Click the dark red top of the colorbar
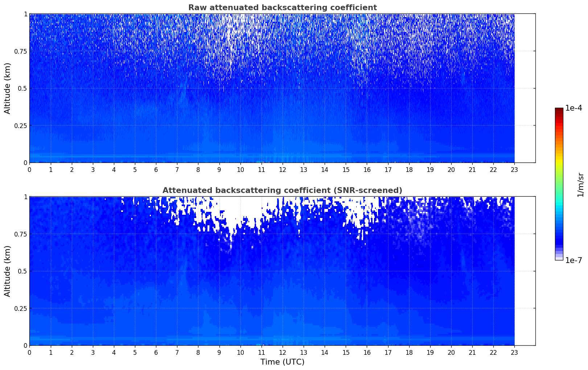588x370 pixels. [x=559, y=110]
